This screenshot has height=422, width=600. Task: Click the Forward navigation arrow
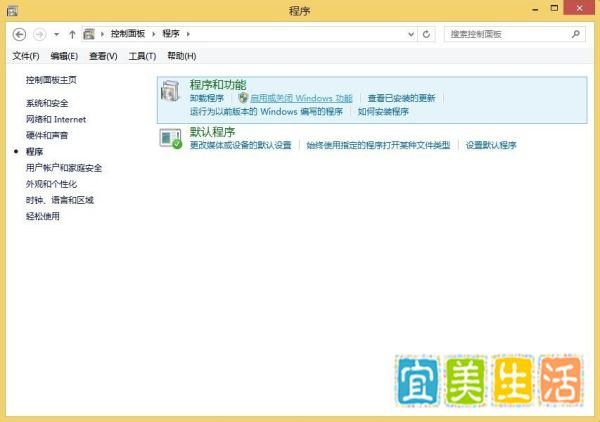[39, 34]
